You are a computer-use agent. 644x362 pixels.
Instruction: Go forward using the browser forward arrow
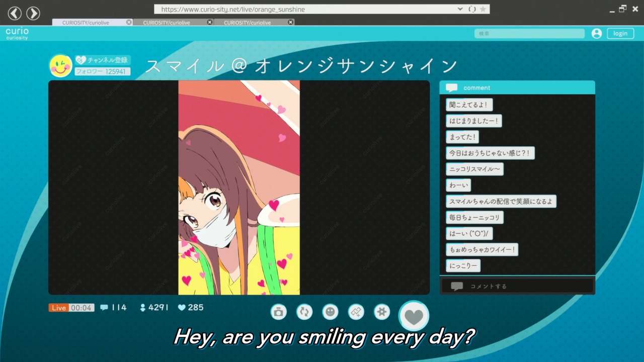click(x=33, y=13)
